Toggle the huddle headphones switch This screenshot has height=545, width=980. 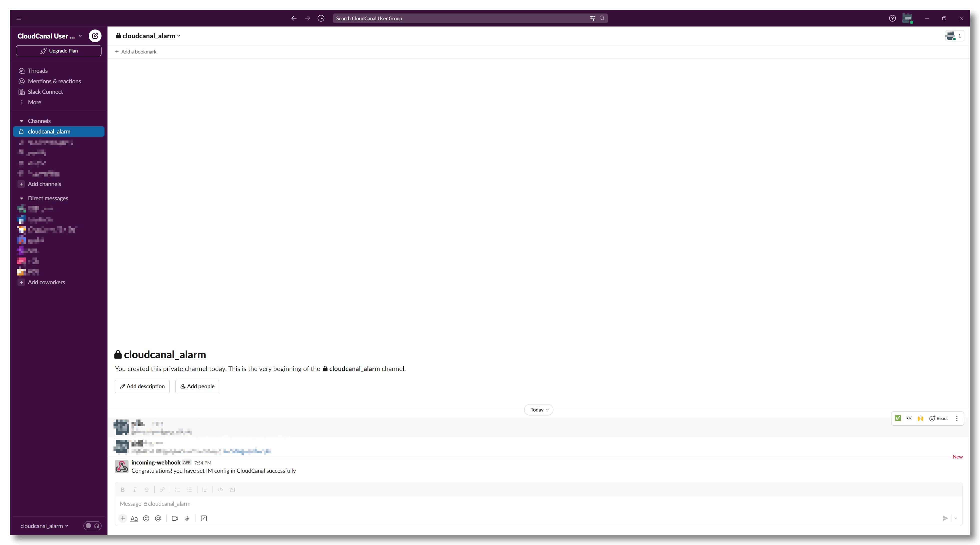pos(92,525)
